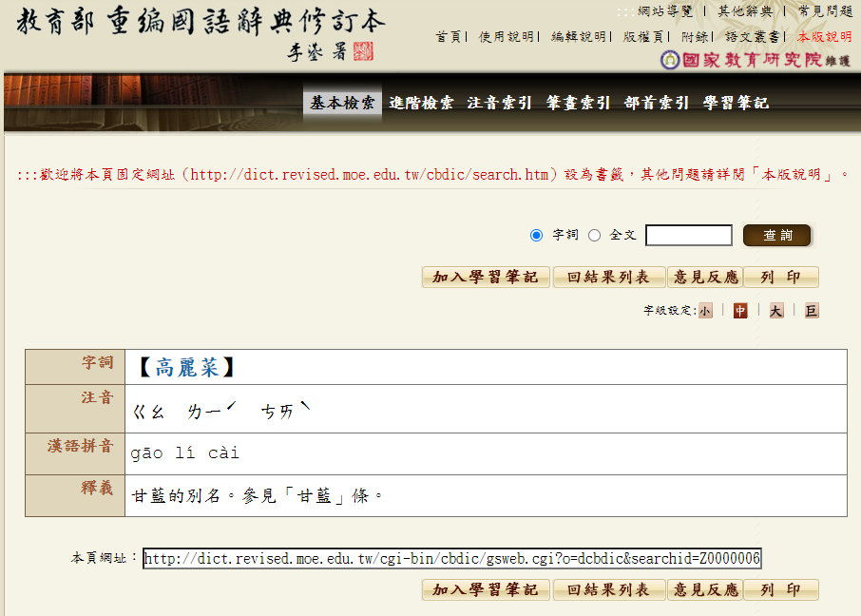The height and width of the screenshot is (616, 861).
Task: Click the 查詢 search button
Action: (x=777, y=235)
